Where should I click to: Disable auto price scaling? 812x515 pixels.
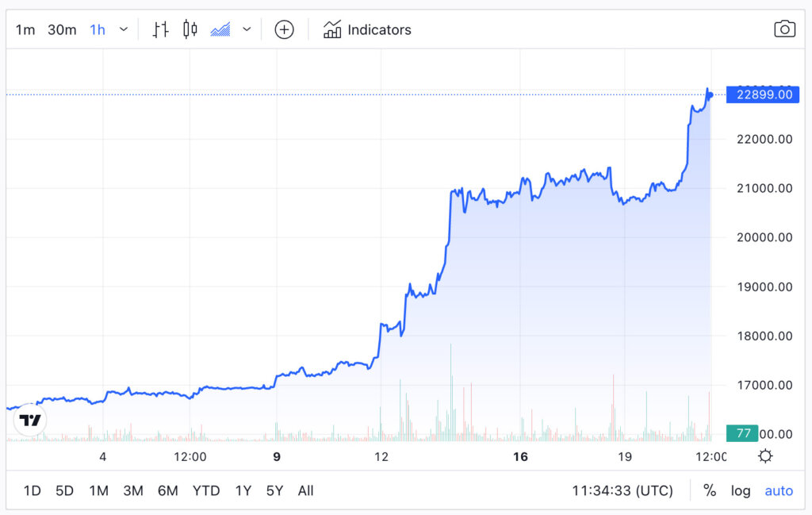(779, 490)
